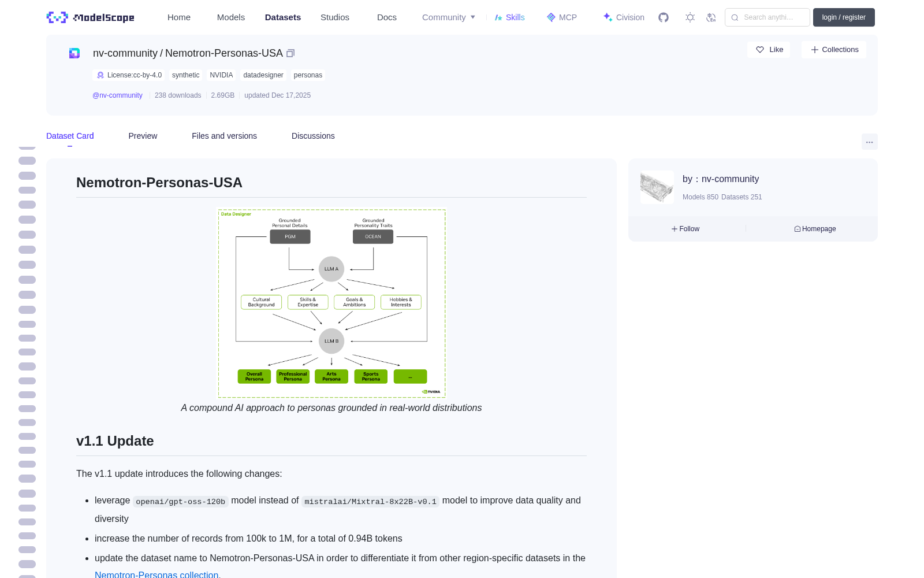Open the @nv-community owner link

117,95
